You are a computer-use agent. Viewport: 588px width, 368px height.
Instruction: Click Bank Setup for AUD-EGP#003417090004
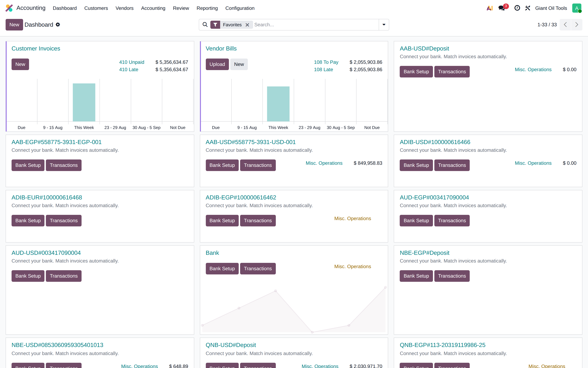click(x=416, y=220)
